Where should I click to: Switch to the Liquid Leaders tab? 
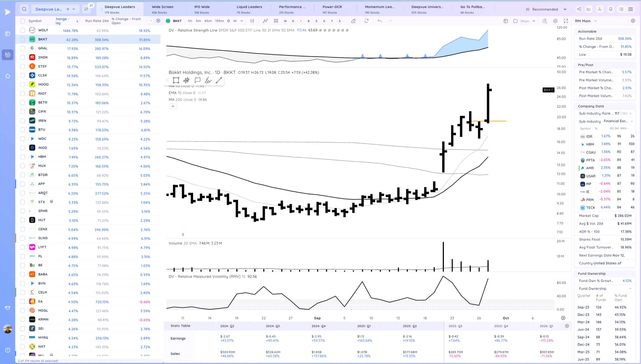point(249,9)
